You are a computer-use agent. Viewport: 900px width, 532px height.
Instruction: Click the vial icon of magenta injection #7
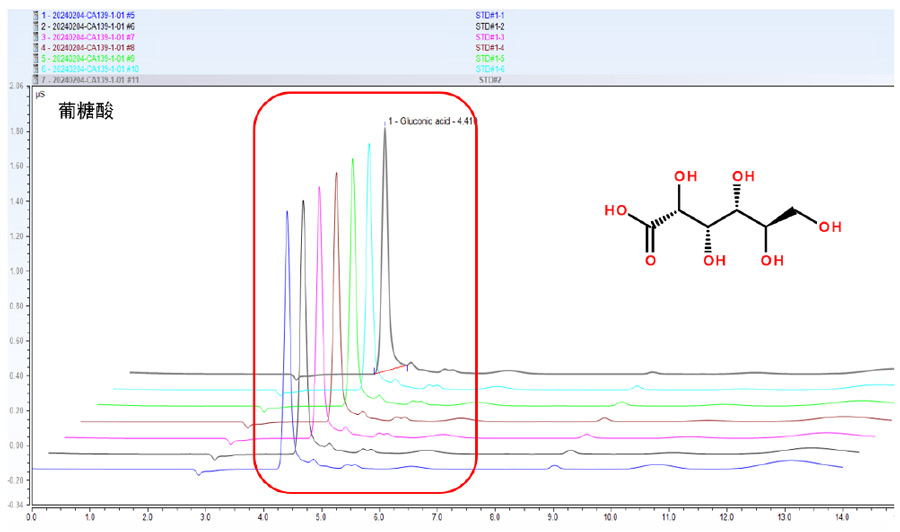[x=36, y=36]
